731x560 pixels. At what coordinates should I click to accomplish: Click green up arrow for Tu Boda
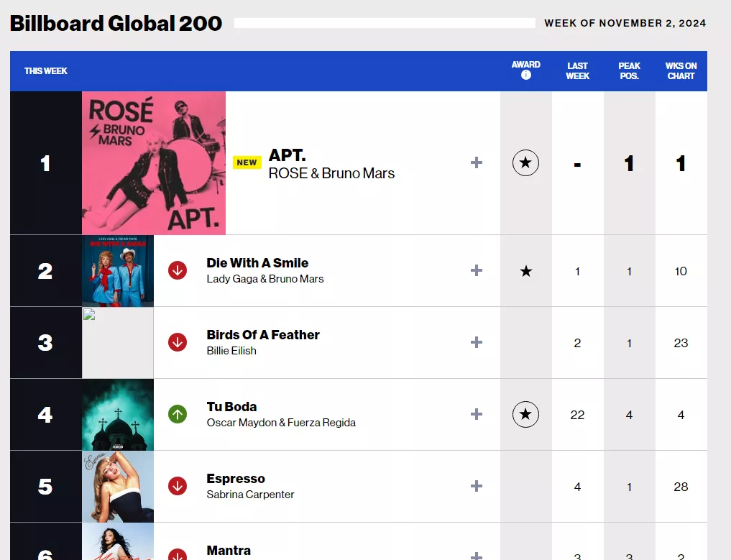pos(178,414)
